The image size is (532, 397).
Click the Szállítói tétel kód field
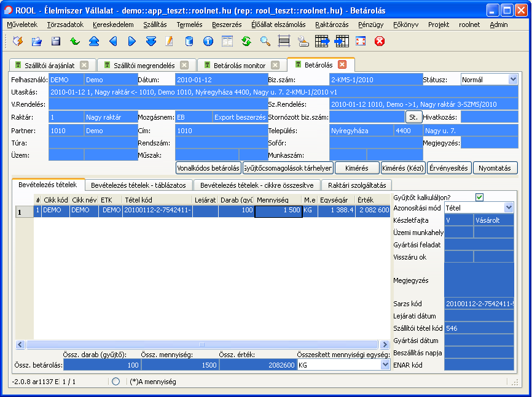[x=479, y=328]
